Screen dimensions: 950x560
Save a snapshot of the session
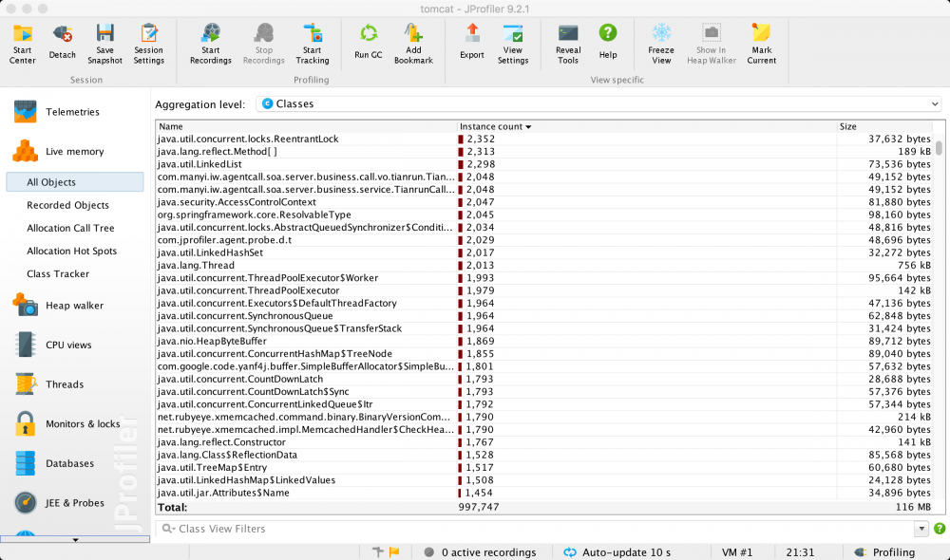(x=104, y=44)
